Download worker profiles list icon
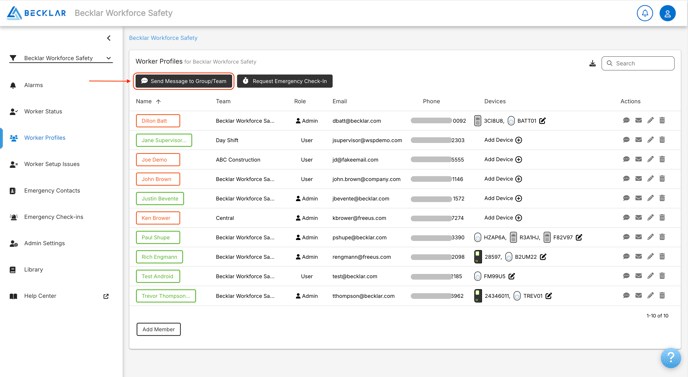 (592, 64)
